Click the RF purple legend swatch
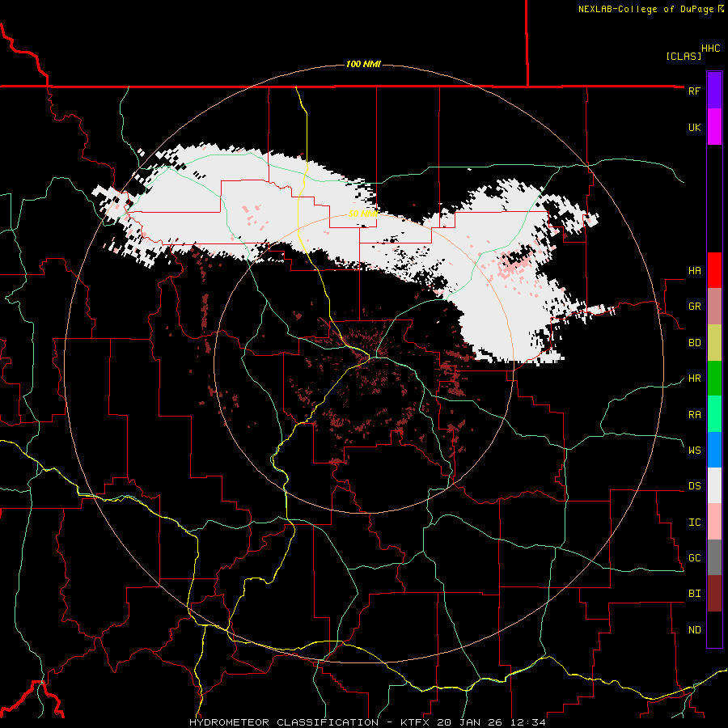The height and width of the screenshot is (728, 728). [x=714, y=91]
